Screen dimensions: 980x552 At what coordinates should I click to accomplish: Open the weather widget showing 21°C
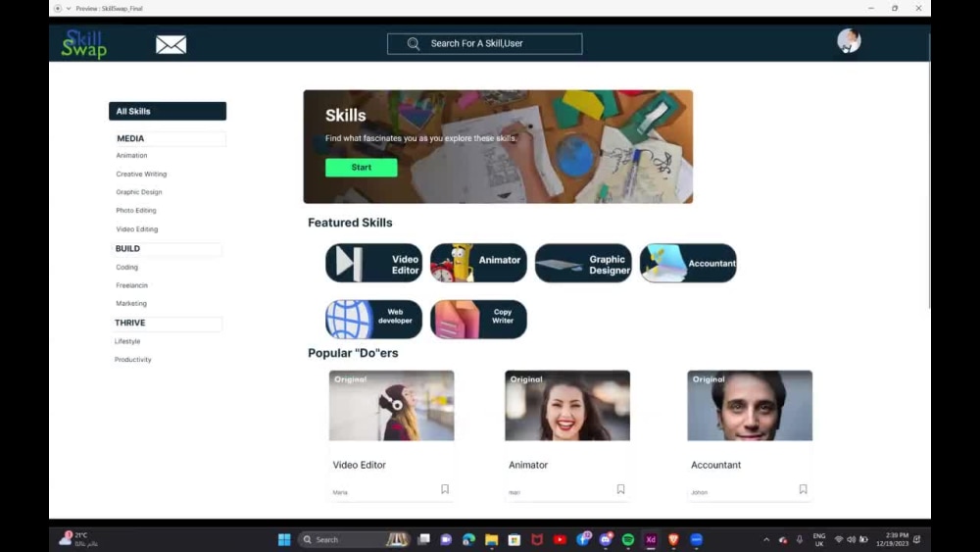click(79, 539)
